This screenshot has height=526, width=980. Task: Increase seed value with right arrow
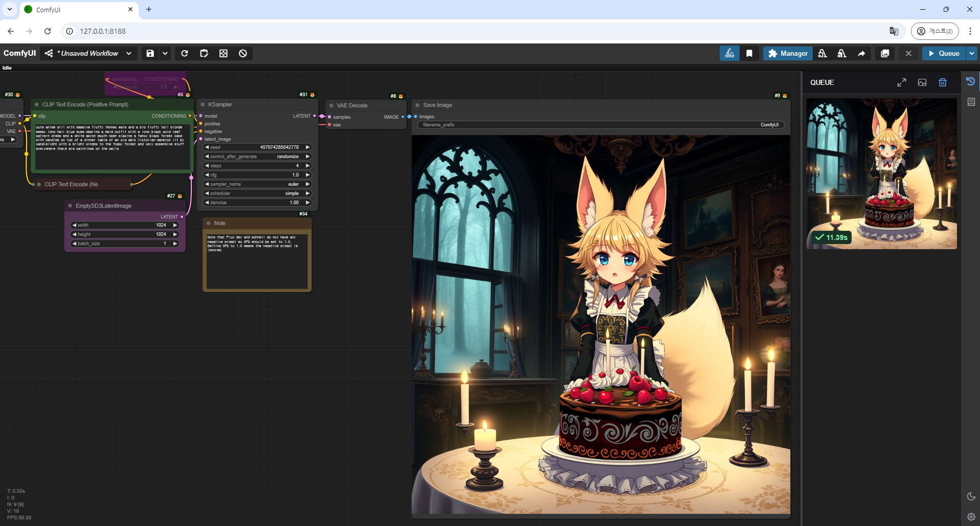(x=307, y=147)
